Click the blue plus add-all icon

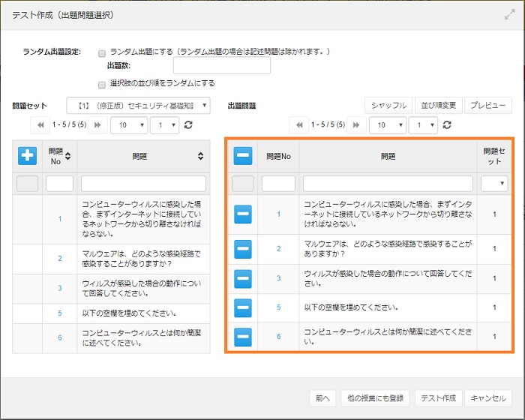(27, 155)
